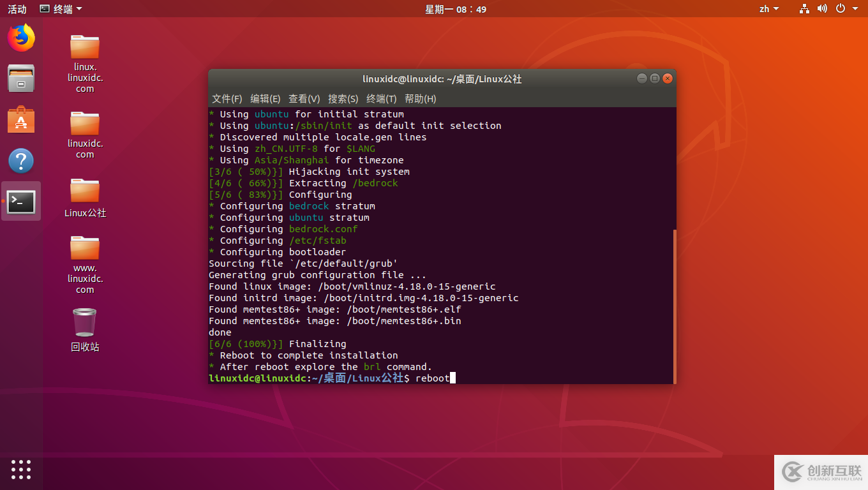Open the 回收站 trash icon
The image size is (868, 490).
point(84,322)
